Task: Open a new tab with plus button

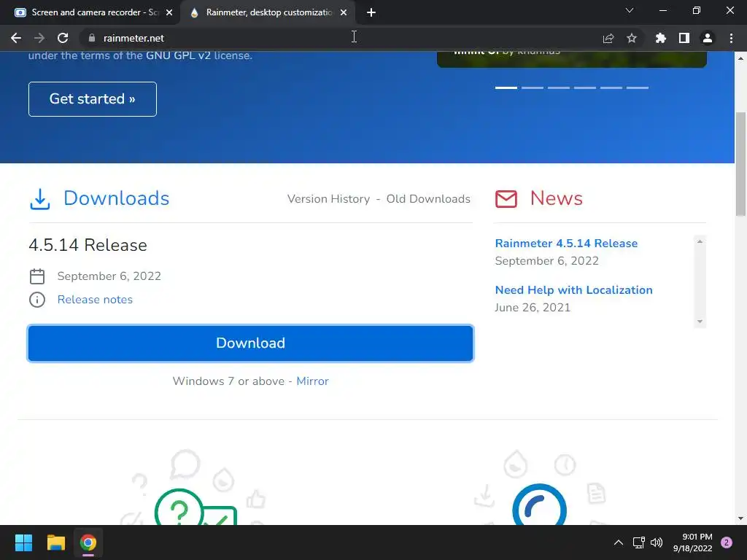Action: coord(371,12)
